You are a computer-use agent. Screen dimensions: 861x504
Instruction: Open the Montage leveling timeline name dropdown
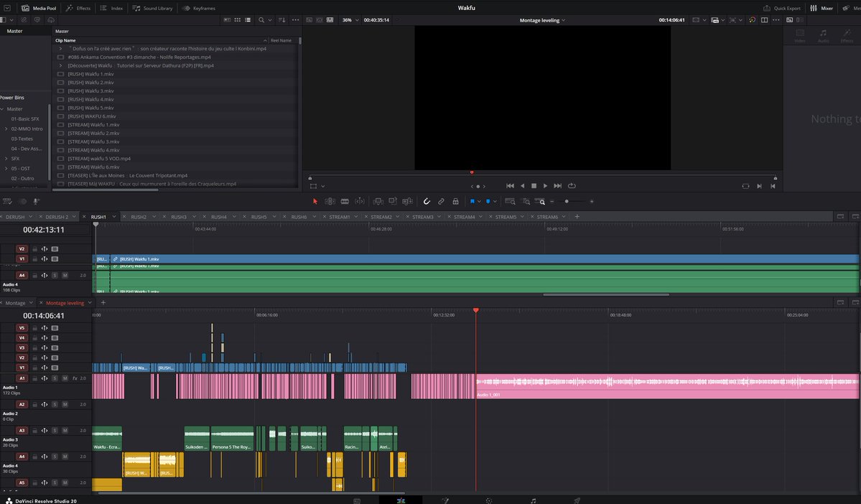pyautogui.click(x=542, y=20)
